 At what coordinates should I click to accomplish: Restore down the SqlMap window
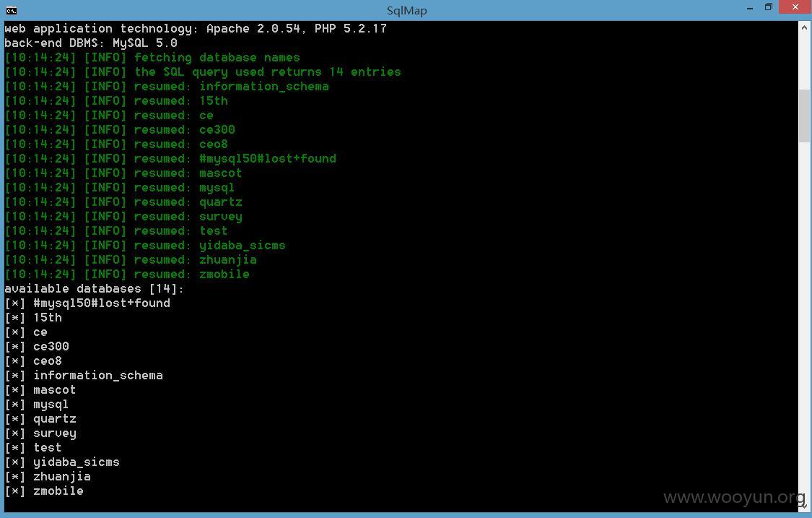pos(769,7)
